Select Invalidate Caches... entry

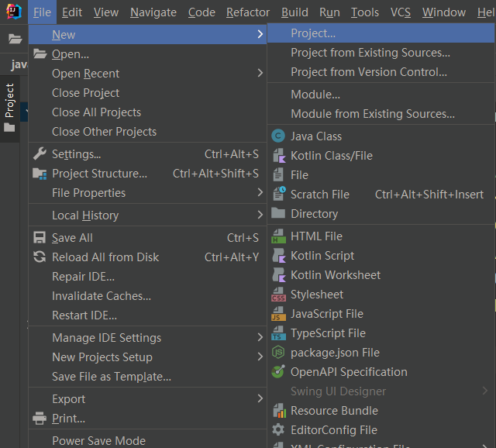point(102,296)
